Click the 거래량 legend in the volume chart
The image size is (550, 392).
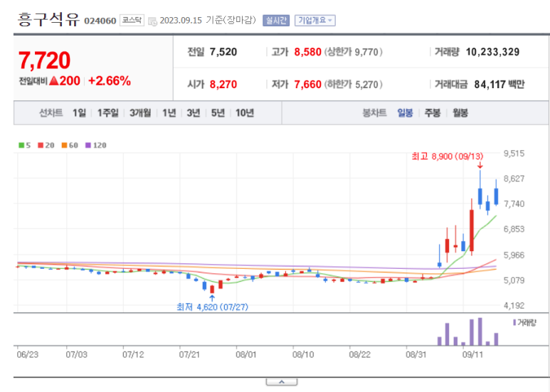[x=524, y=322]
